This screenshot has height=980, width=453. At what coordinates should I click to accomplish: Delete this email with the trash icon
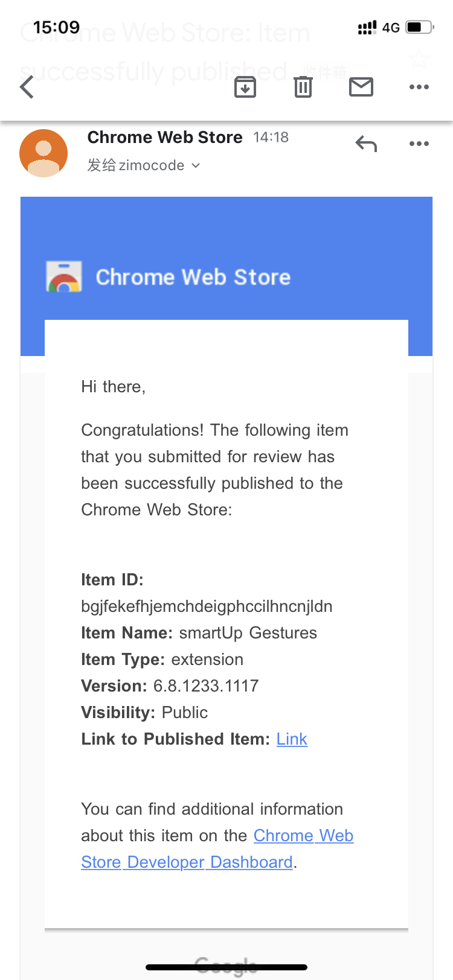click(303, 87)
